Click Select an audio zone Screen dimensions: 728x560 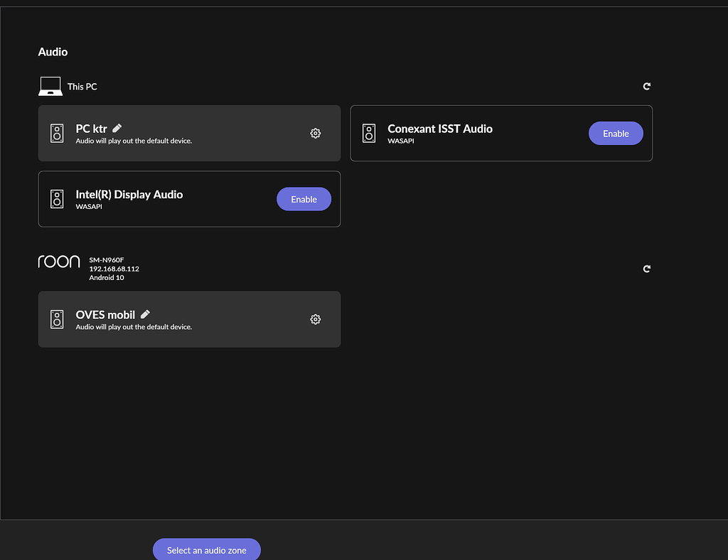coord(206,549)
